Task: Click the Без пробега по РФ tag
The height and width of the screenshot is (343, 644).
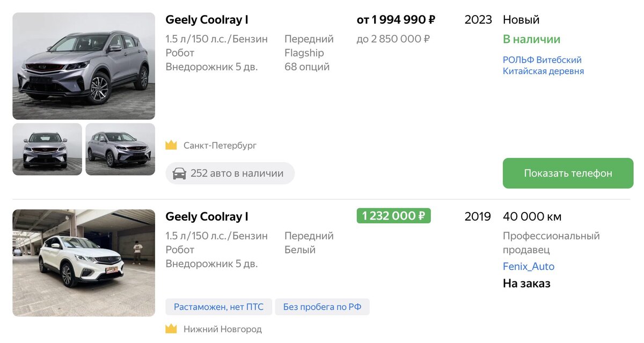Action: [322, 307]
